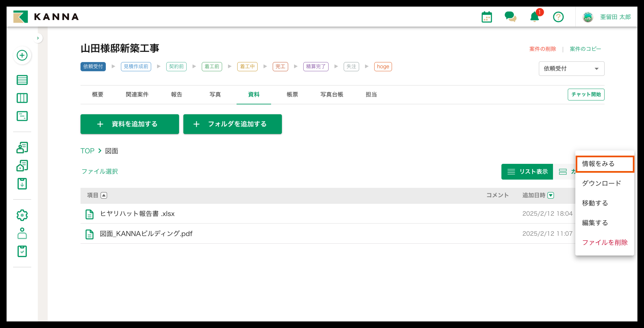Click 資料を追加する button
Screen dimensions: 644x328
pyautogui.click(x=129, y=124)
